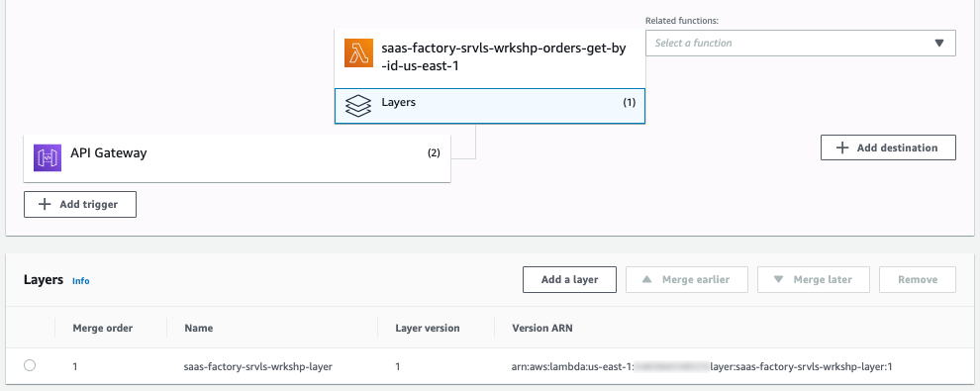The image size is (980, 391).
Task: Open the Related functions dropdown arrow
Action: click(938, 44)
